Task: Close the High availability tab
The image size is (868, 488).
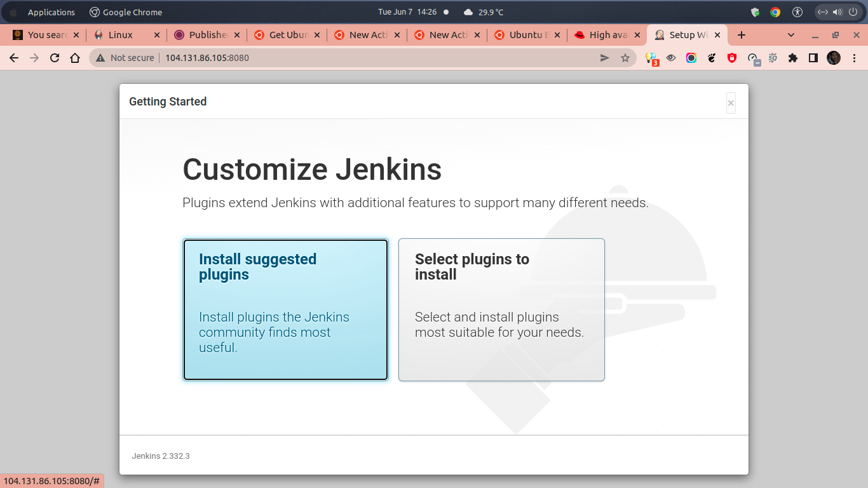Action: [x=637, y=35]
